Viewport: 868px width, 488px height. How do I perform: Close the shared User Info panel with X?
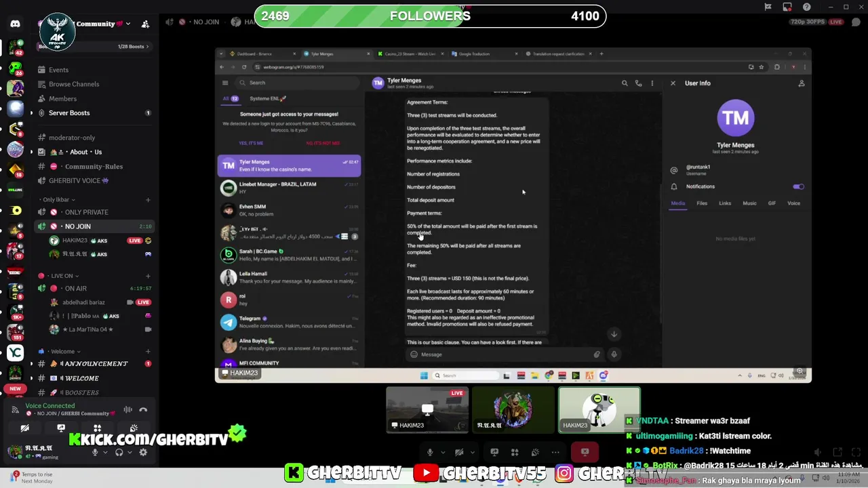(x=673, y=83)
